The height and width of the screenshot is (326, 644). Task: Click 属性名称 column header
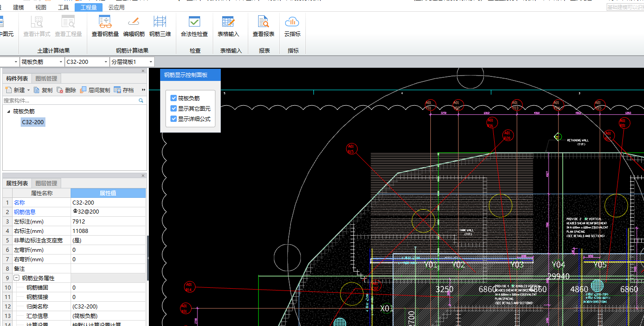tap(41, 193)
